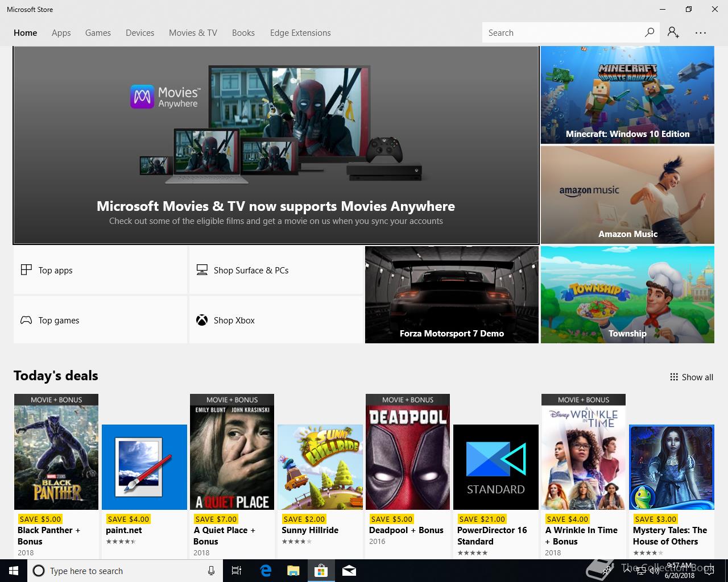728x582 pixels.
Task: Open the Township game tile
Action: point(627,294)
